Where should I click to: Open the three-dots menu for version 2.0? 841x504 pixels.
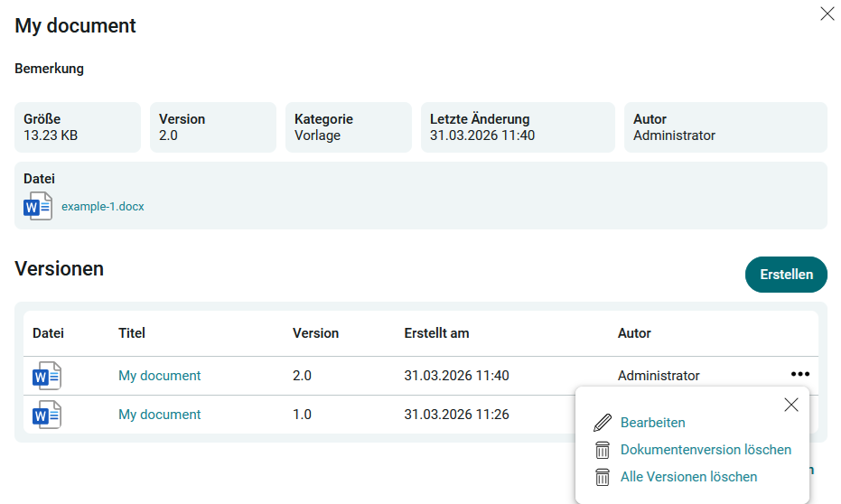799,374
